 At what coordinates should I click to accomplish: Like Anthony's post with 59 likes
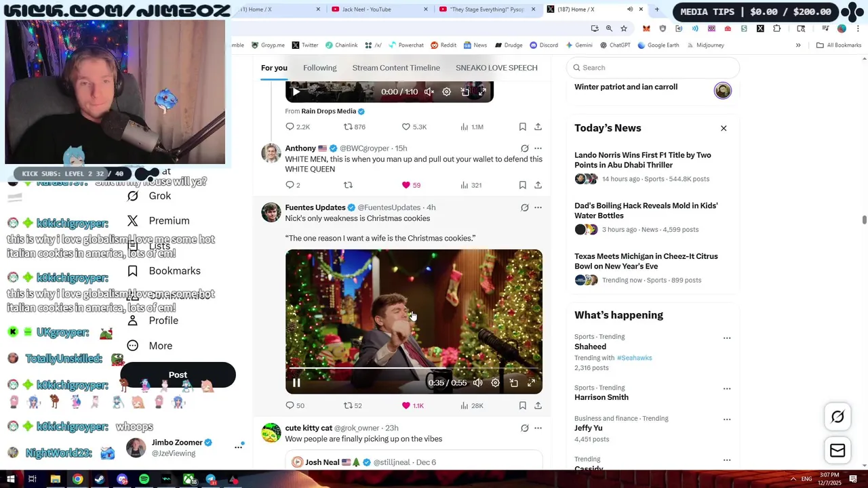click(411, 185)
